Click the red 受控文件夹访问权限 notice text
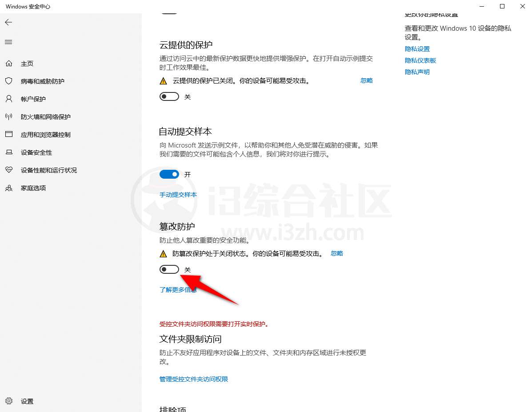 coord(215,324)
